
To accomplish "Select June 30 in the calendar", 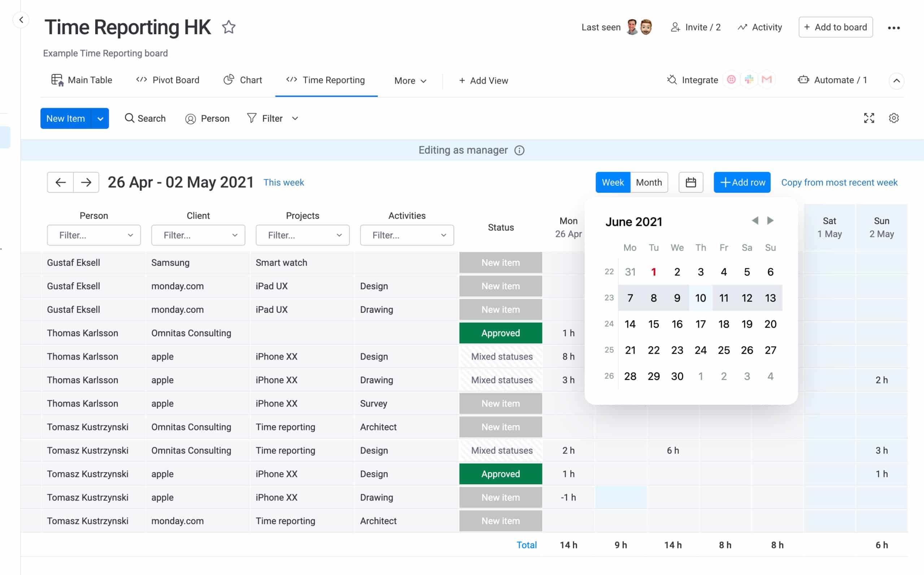I will point(677,377).
